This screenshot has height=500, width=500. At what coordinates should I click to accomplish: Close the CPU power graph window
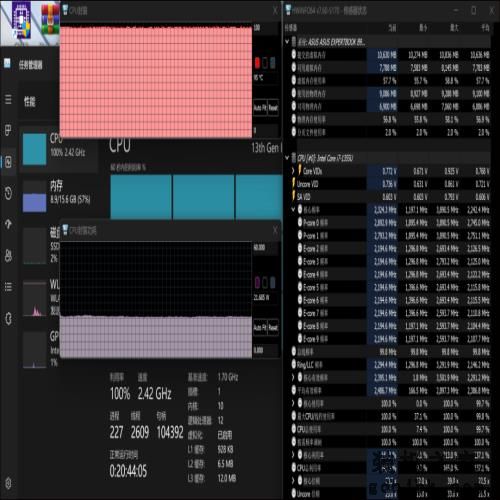[x=275, y=230]
